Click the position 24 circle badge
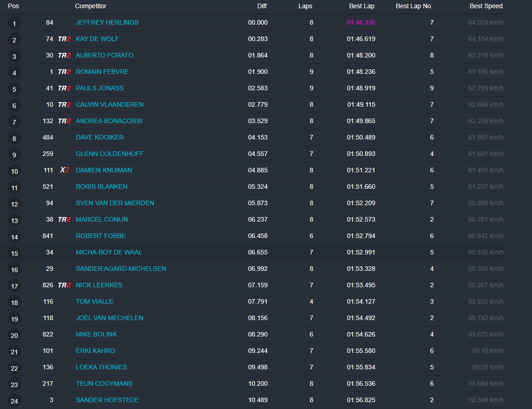532x409 pixels. pos(14,401)
